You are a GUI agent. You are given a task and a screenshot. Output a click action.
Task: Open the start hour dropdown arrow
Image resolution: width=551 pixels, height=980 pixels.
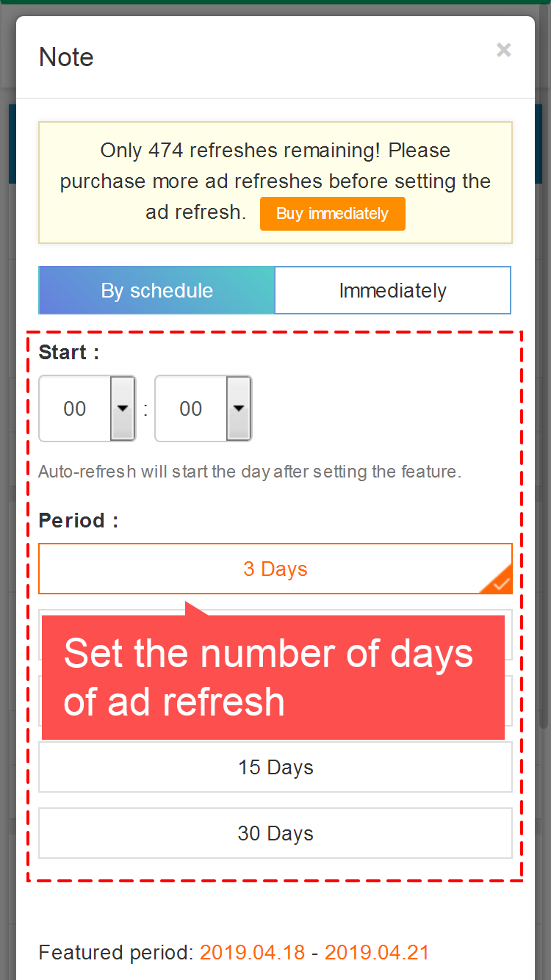click(123, 408)
